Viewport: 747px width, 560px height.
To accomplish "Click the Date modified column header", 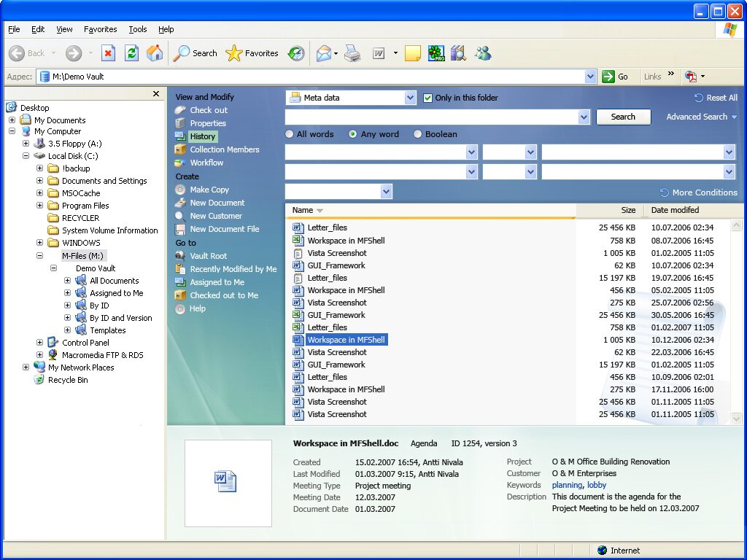I will coord(675,210).
